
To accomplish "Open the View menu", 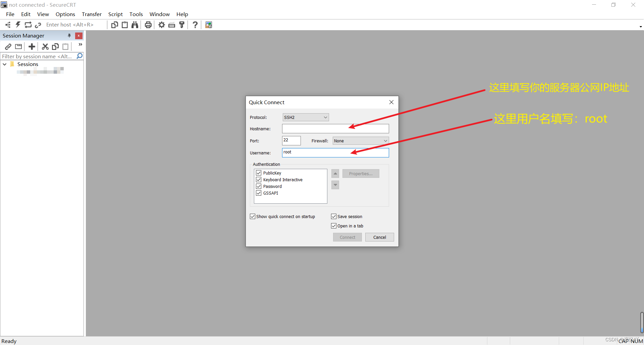I will [43, 14].
